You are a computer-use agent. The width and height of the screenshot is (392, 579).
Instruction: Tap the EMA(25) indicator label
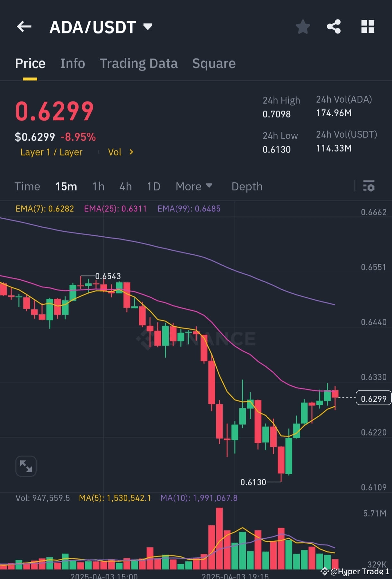(x=115, y=209)
